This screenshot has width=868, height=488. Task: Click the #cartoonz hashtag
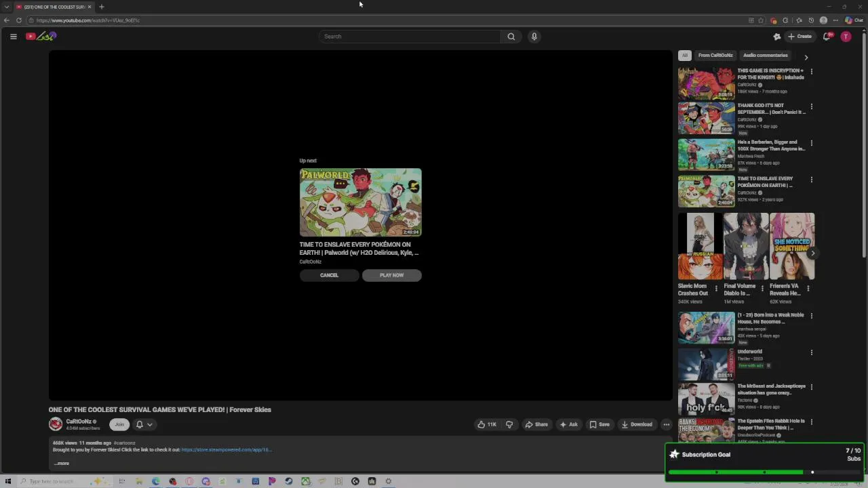pos(124,443)
